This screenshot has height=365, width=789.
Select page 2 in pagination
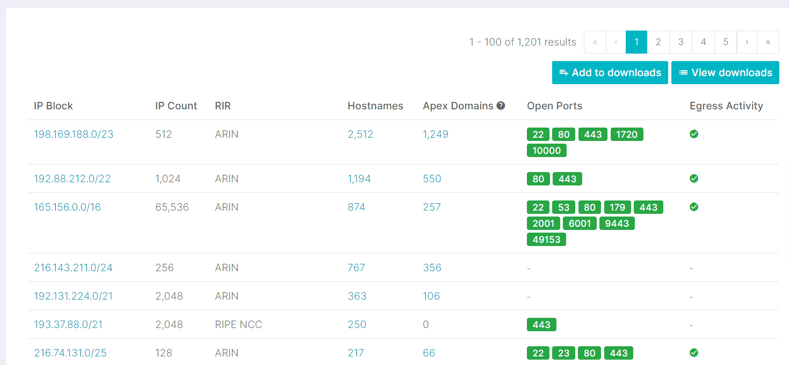click(658, 42)
